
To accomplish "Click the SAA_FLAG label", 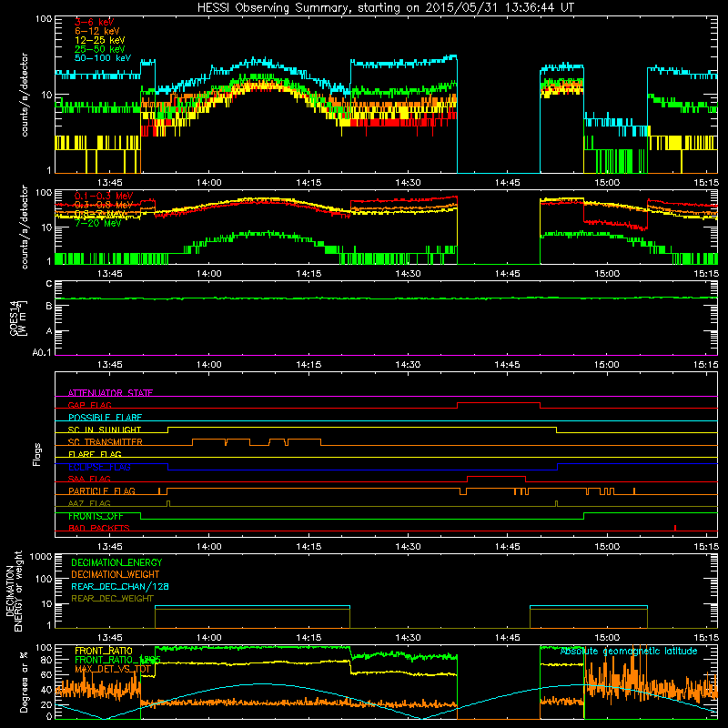I will 89,479.
